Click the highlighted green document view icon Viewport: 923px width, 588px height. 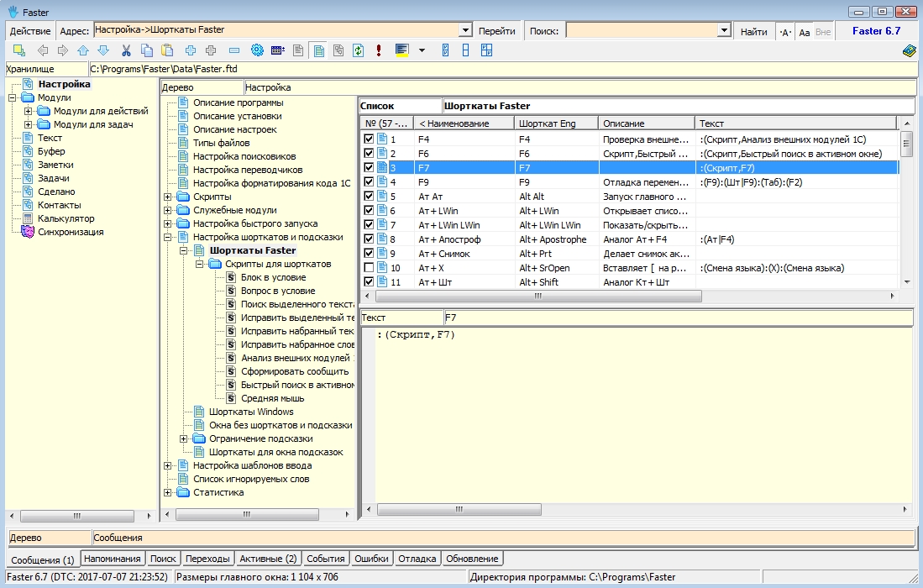coord(319,50)
